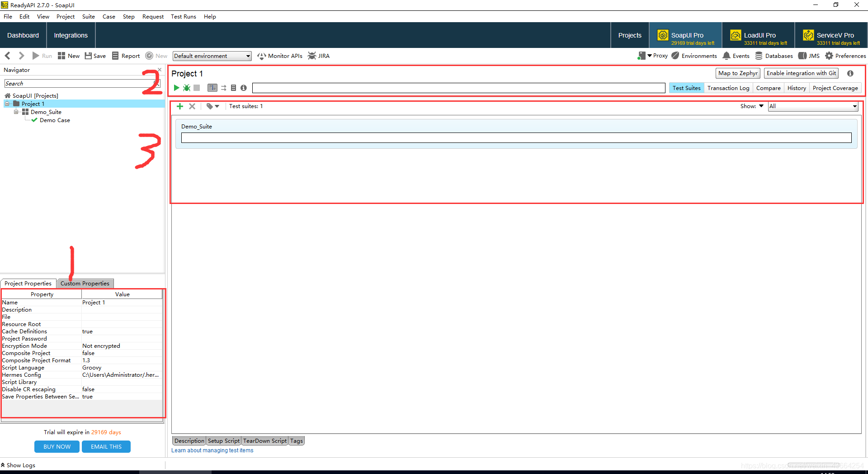This screenshot has height=474, width=868.
Task: Add a test suite with green plus
Action: tap(180, 106)
